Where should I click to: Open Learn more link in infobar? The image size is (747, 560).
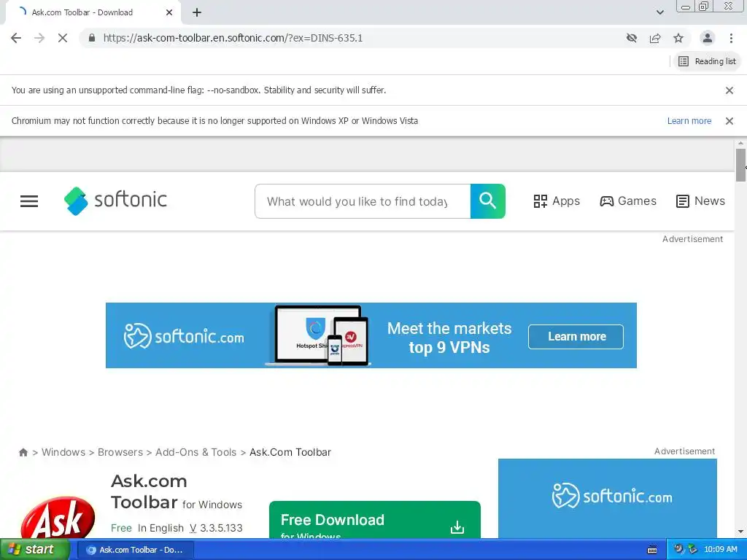pos(689,121)
